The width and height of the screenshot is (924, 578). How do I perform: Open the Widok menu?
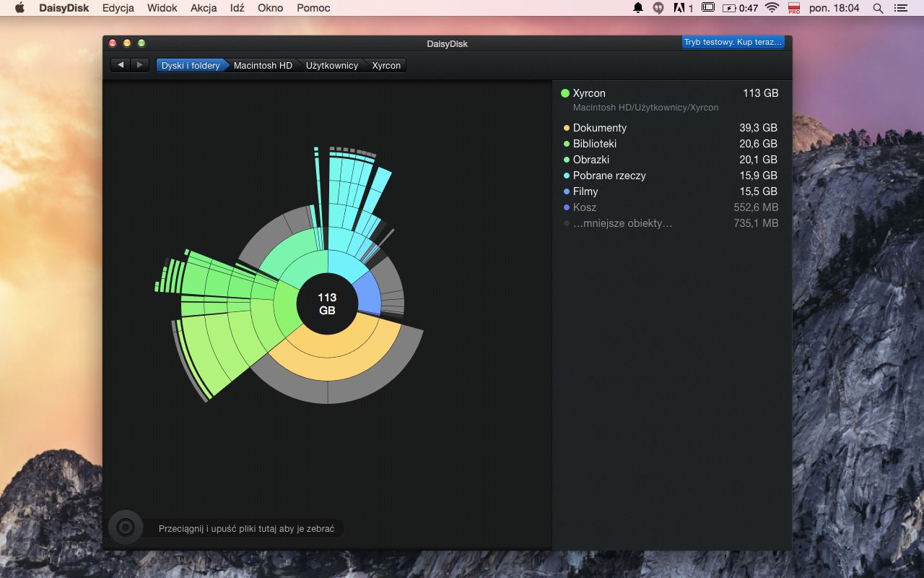coord(162,8)
